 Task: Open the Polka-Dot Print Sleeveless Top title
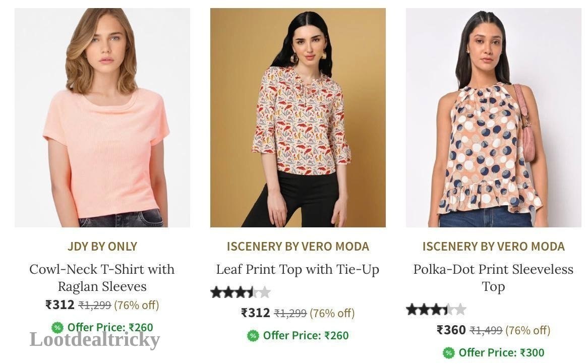point(494,278)
